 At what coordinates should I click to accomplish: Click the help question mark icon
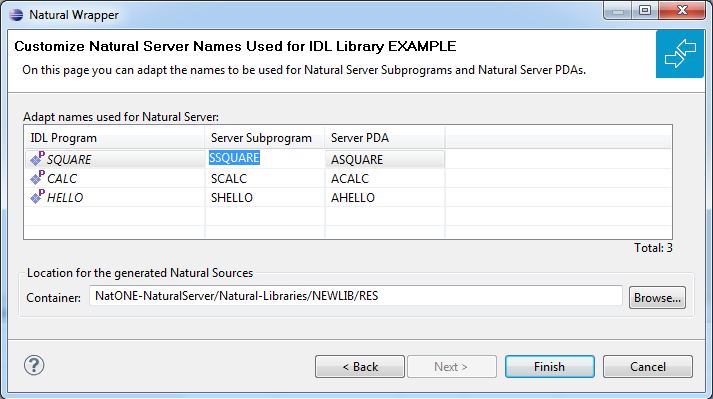tap(34, 365)
